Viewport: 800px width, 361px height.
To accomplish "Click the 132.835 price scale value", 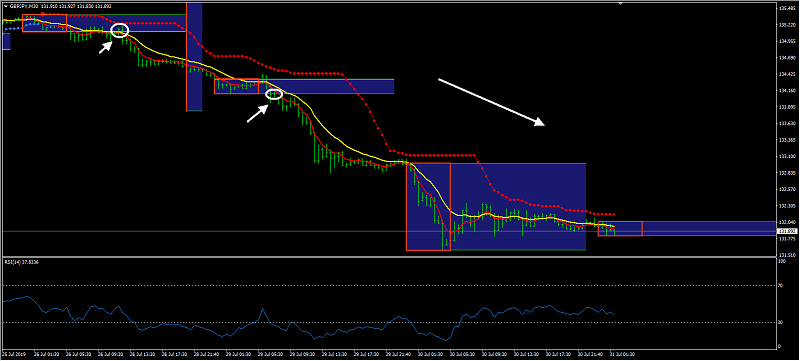I will (x=786, y=173).
